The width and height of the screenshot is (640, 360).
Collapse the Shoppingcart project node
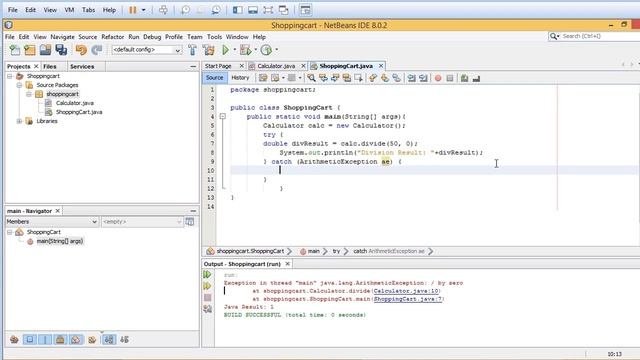(x=10, y=76)
